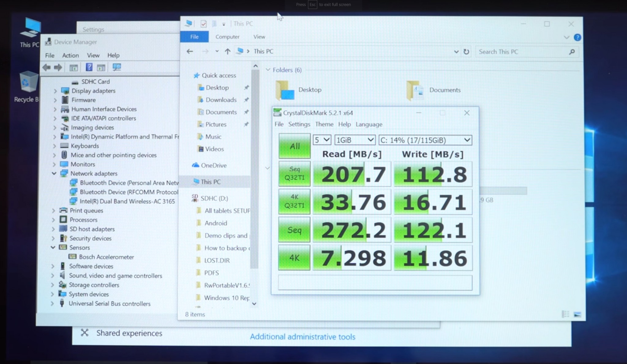The height and width of the screenshot is (364, 627).
Task: Open the test count dropdown showing 5
Action: pos(322,140)
